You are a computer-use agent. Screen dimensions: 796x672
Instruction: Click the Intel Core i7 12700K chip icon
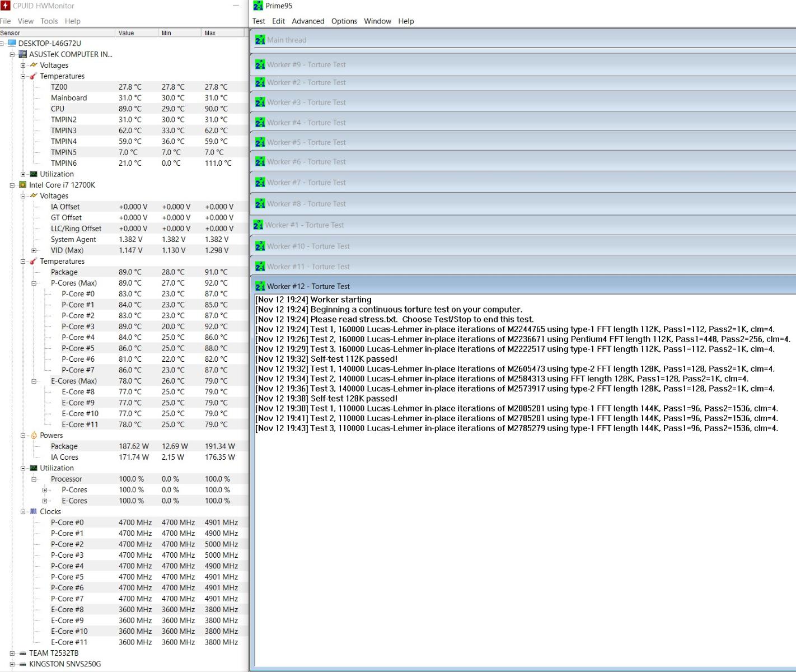pos(22,185)
